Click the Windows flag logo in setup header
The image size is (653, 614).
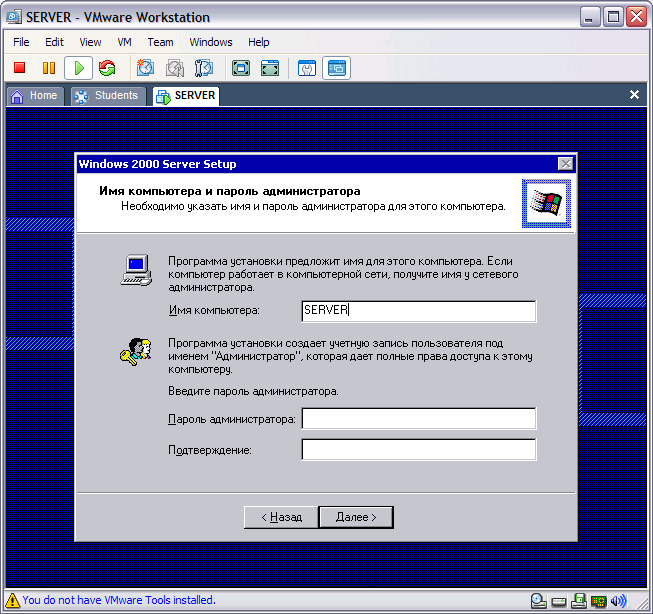pyautogui.click(x=546, y=203)
